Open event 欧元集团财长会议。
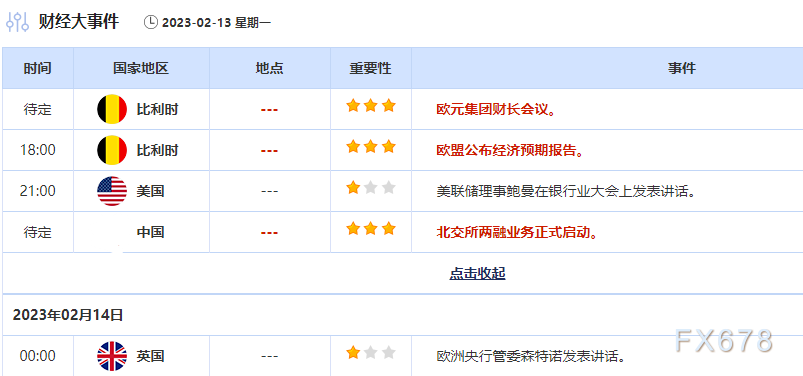The height and width of the screenshot is (376, 803). tap(496, 110)
